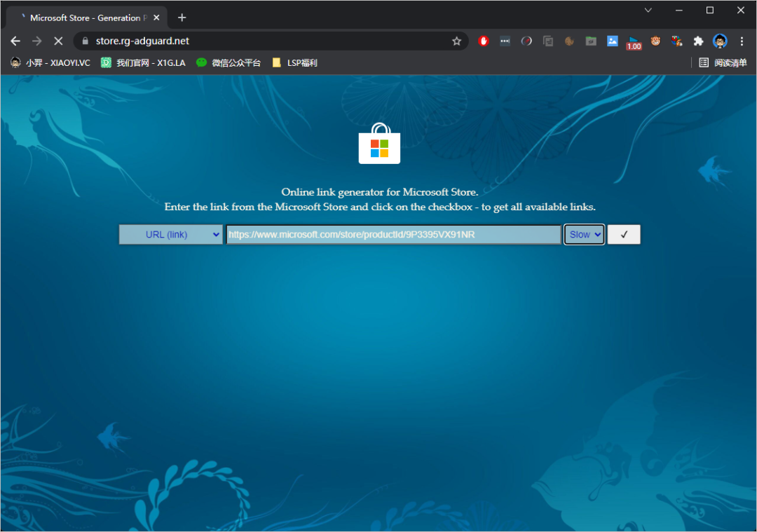
Task: Click the browser forward arrow
Action: pos(36,41)
